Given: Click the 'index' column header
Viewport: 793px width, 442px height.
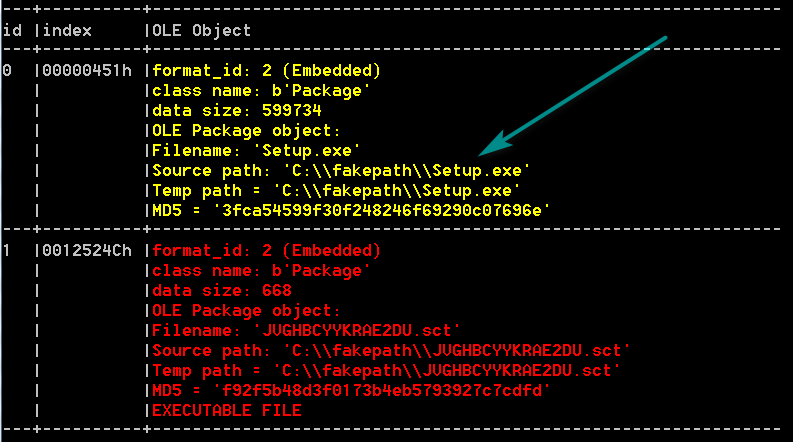Looking at the screenshot, I should tap(68, 31).
